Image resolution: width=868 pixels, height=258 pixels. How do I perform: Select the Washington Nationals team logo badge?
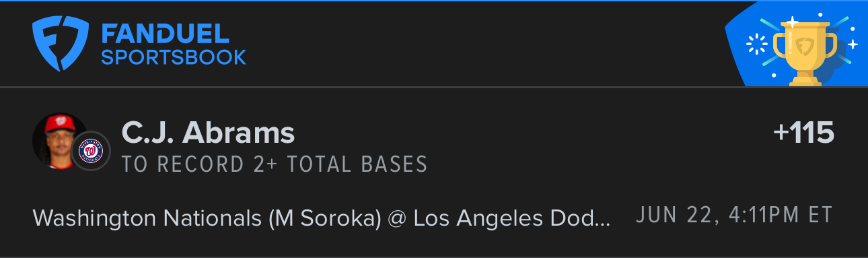(x=90, y=152)
